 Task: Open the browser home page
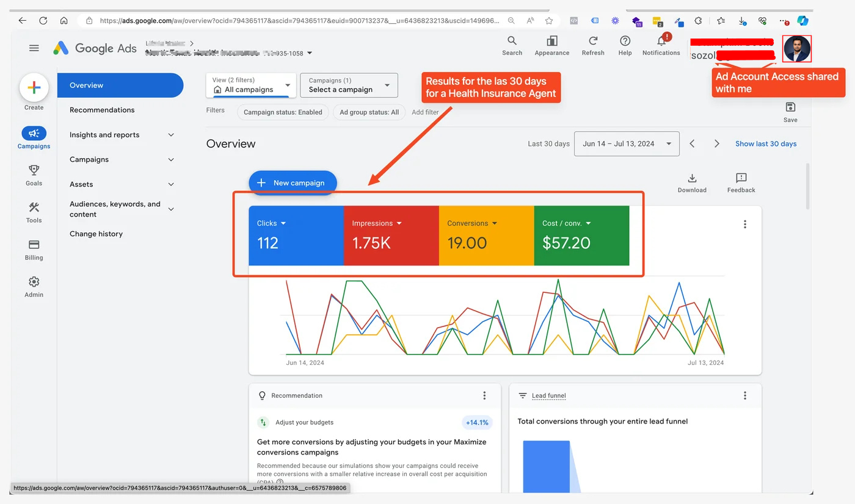(64, 20)
